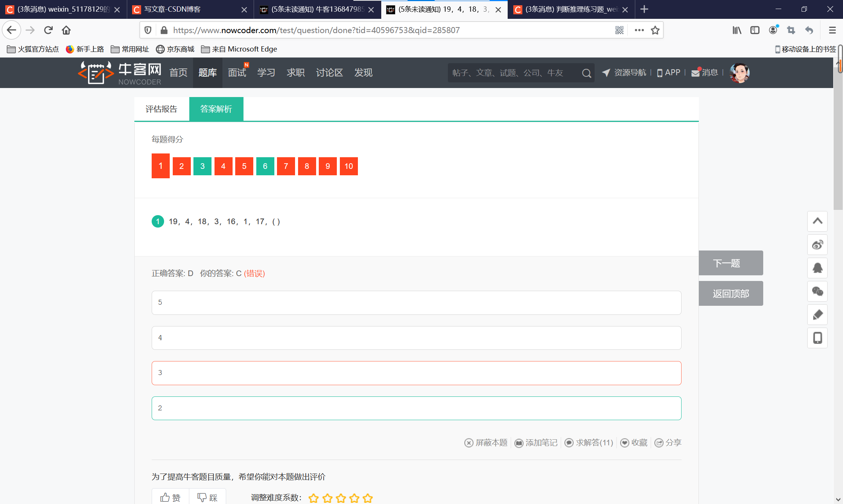This screenshot has height=504, width=843.
Task: Set difficulty to fifth star
Action: [368, 498]
